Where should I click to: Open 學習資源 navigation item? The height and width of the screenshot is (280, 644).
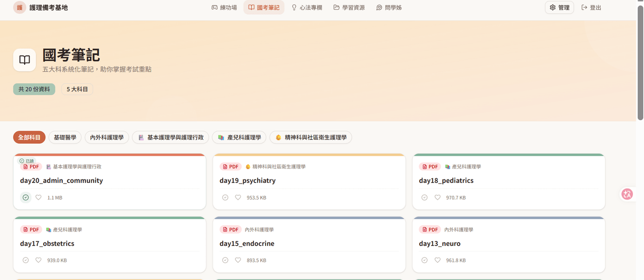click(x=349, y=8)
